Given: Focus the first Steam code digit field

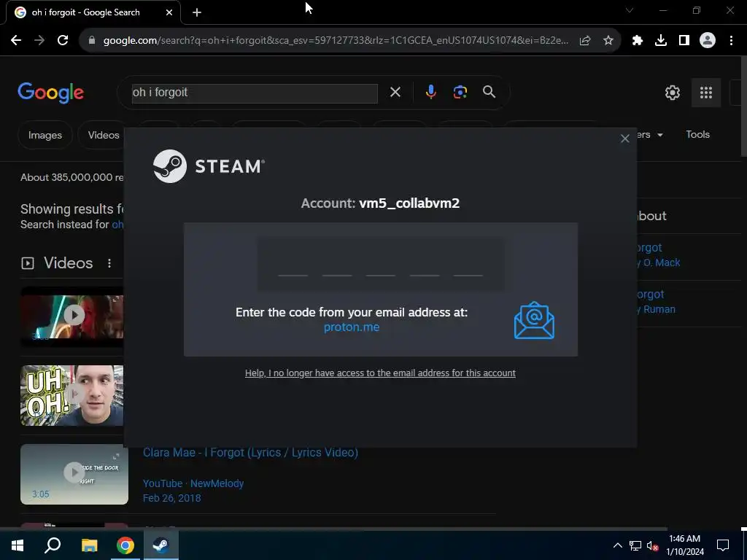Looking at the screenshot, I should [293, 265].
